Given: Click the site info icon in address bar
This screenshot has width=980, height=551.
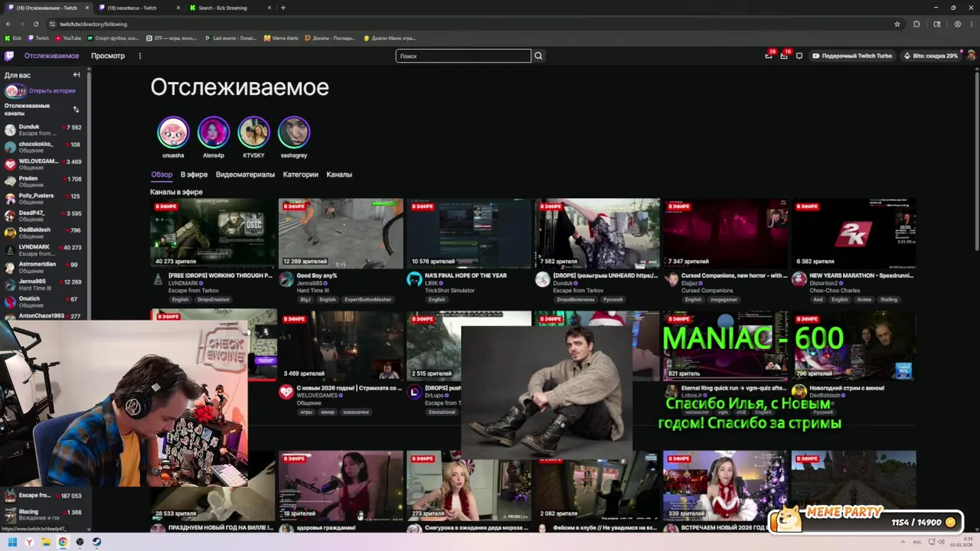Looking at the screenshot, I should pyautogui.click(x=52, y=24).
